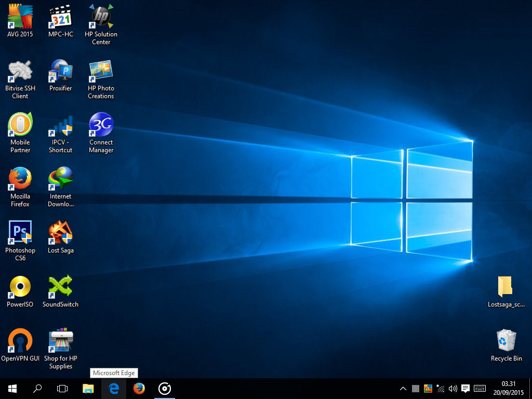Open the clock showing 03.31
Image resolution: width=532 pixels, height=399 pixels.
(x=509, y=389)
